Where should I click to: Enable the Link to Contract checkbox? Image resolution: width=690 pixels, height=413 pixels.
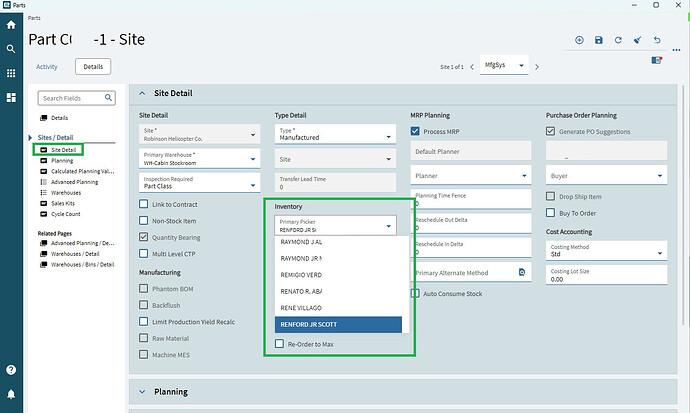[x=145, y=205]
